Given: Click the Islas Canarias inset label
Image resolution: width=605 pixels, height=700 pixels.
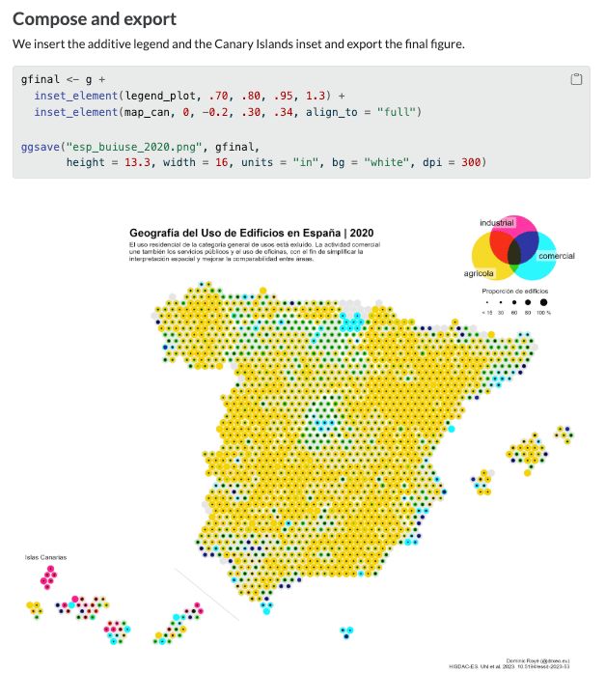Looking at the screenshot, I should (x=45, y=558).
